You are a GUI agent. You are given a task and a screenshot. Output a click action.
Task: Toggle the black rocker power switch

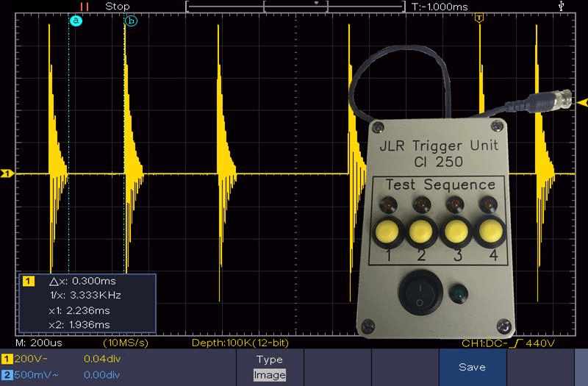coord(420,293)
